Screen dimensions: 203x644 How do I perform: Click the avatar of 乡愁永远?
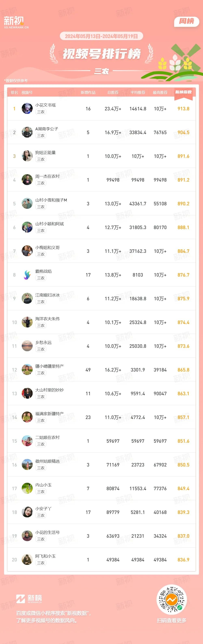click(x=27, y=346)
